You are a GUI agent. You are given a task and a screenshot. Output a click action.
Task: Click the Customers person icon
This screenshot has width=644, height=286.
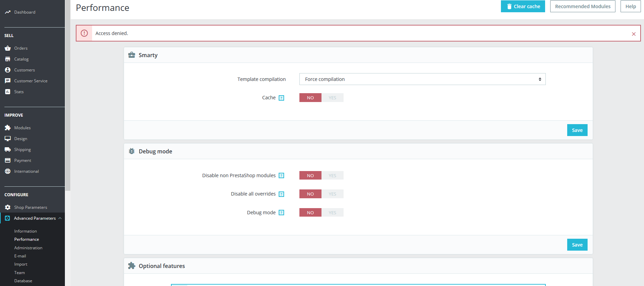(x=7, y=70)
